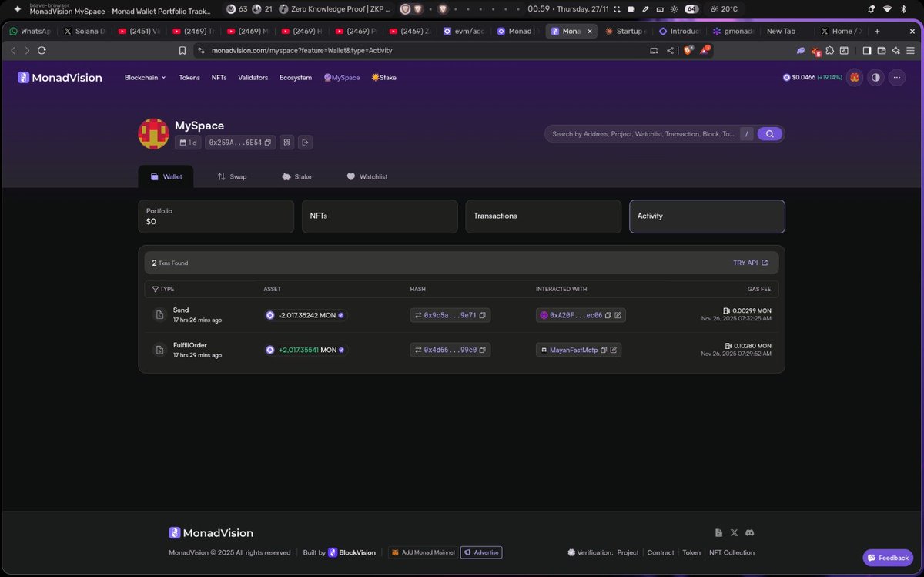Focus the Search by Address search field

point(643,134)
